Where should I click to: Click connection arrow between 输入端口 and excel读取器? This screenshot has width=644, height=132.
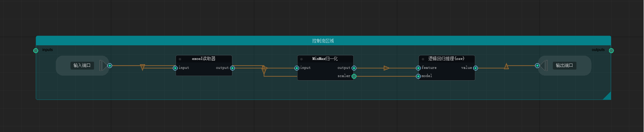point(143,67)
